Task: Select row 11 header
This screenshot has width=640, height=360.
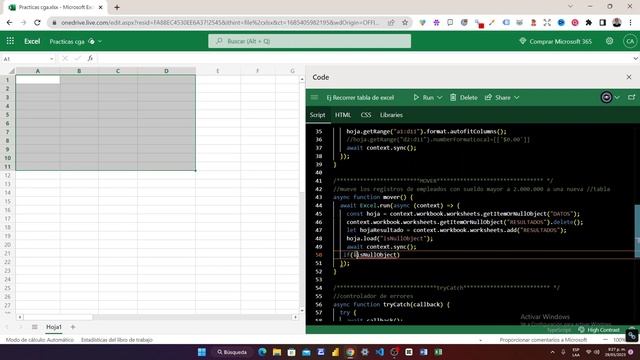Action: tap(7, 167)
